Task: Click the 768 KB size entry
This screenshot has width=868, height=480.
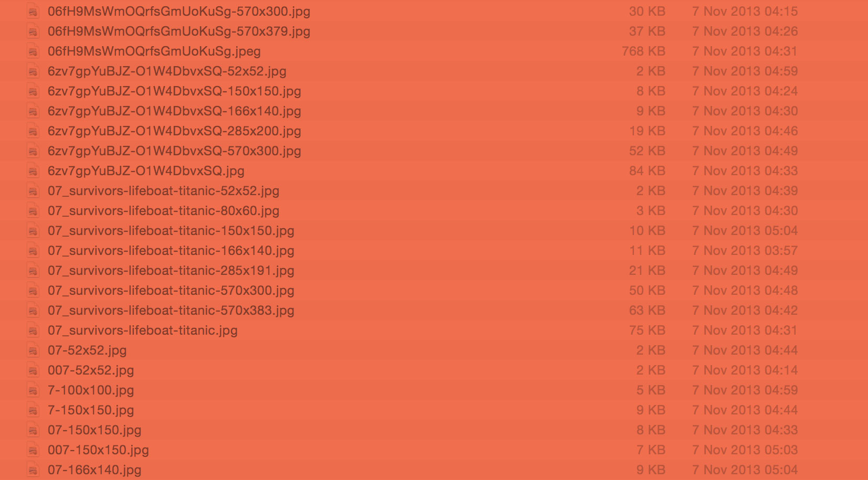Action: click(643, 51)
